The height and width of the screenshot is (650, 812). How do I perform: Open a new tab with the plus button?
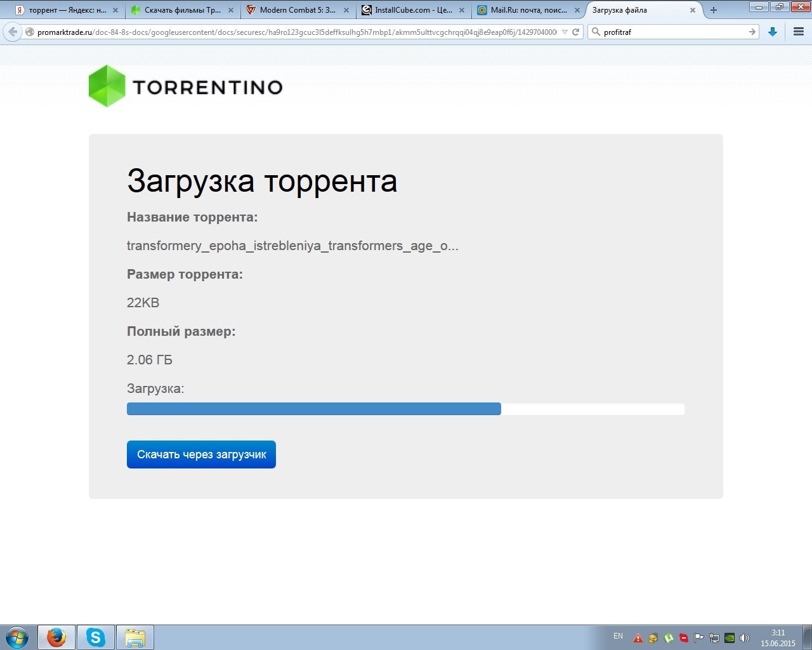click(x=714, y=10)
